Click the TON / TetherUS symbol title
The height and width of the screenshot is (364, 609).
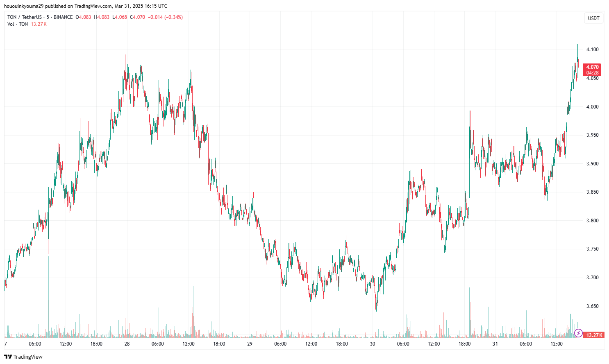[x=25, y=17]
